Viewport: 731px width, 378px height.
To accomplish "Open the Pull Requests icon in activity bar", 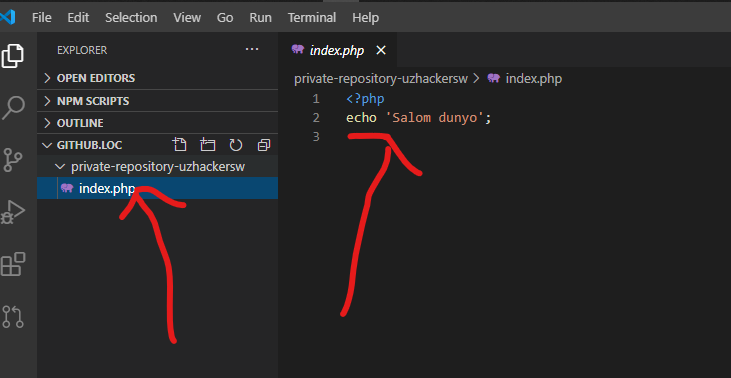I will (x=13, y=316).
